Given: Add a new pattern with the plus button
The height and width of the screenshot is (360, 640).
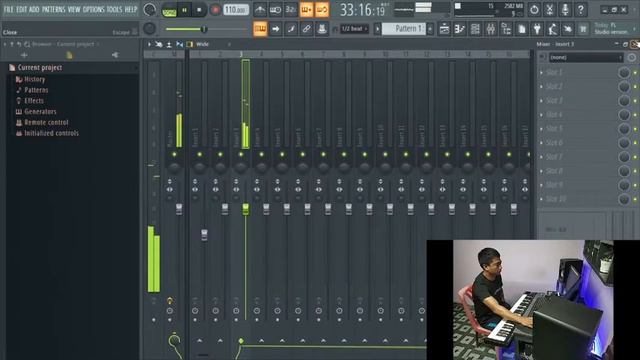Looking at the screenshot, I should [430, 29].
